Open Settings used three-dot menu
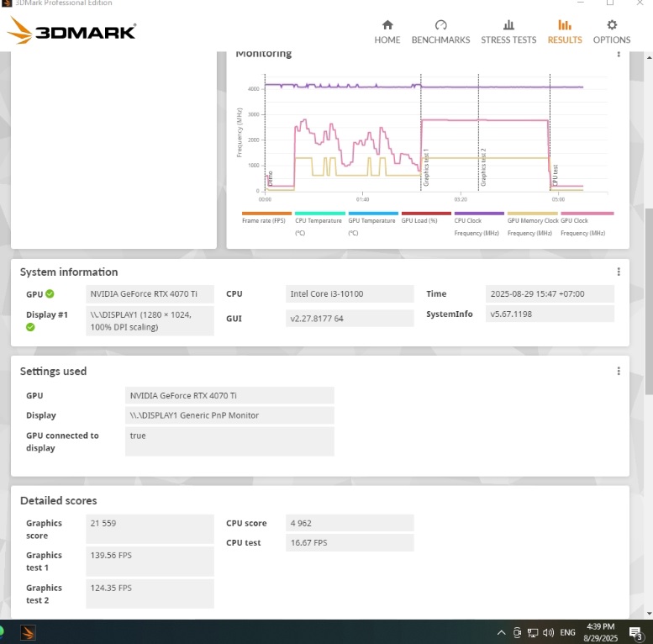The image size is (653, 644). pyautogui.click(x=619, y=371)
